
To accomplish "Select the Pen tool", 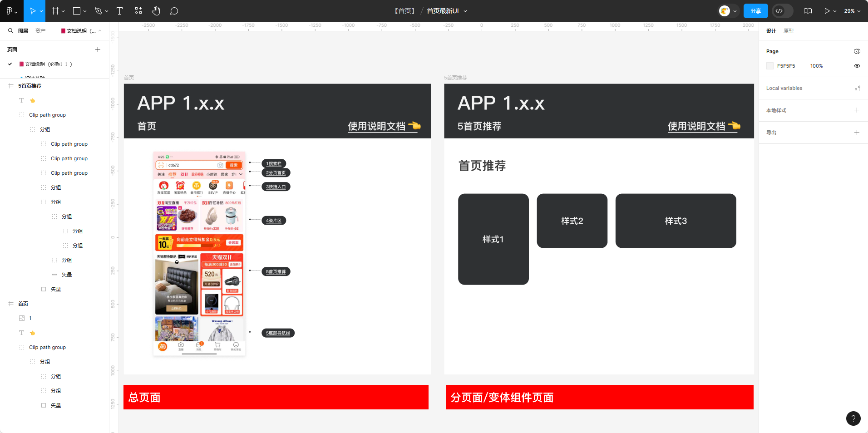I will (x=99, y=10).
